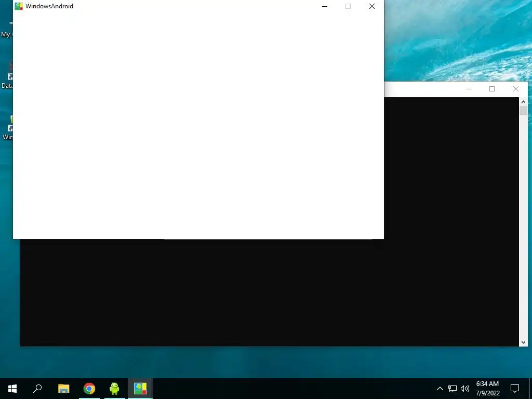Screen dimensions: 532x399
Task: Close the black console window
Action: [516, 89]
